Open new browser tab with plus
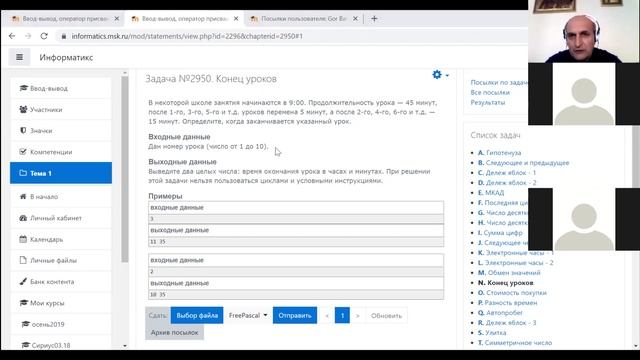This screenshot has height=360, width=640. pyautogui.click(x=374, y=18)
